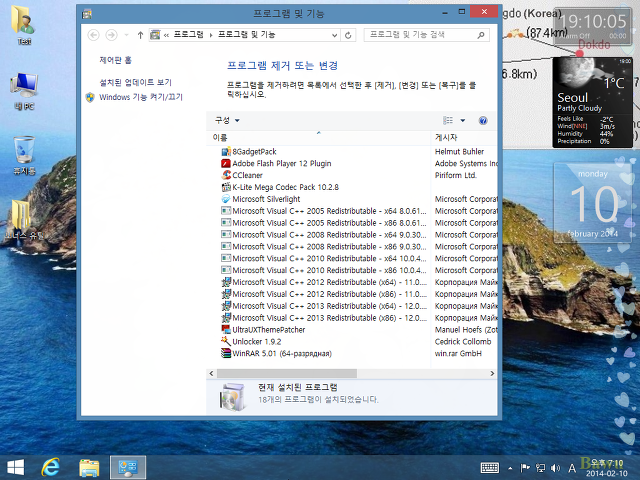
Task: Click publisher Piriform Ltd. cell
Action: tap(456, 176)
